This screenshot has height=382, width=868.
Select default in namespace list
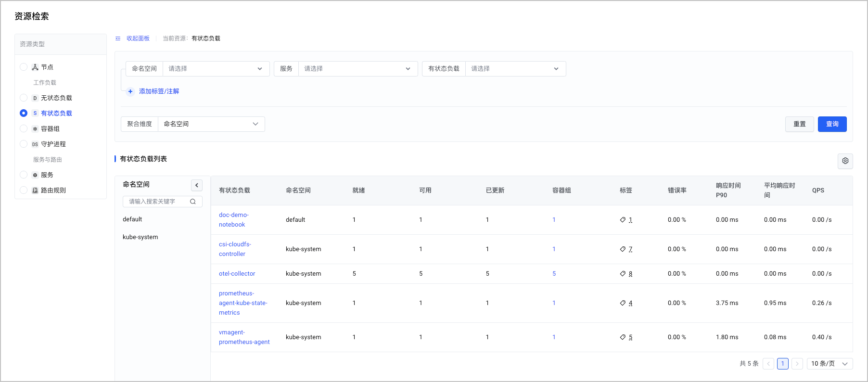(132, 219)
